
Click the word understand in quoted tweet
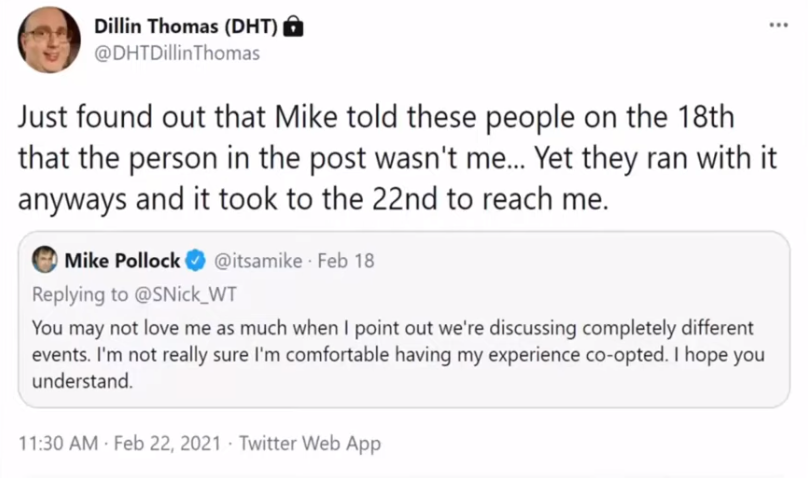click(x=82, y=382)
